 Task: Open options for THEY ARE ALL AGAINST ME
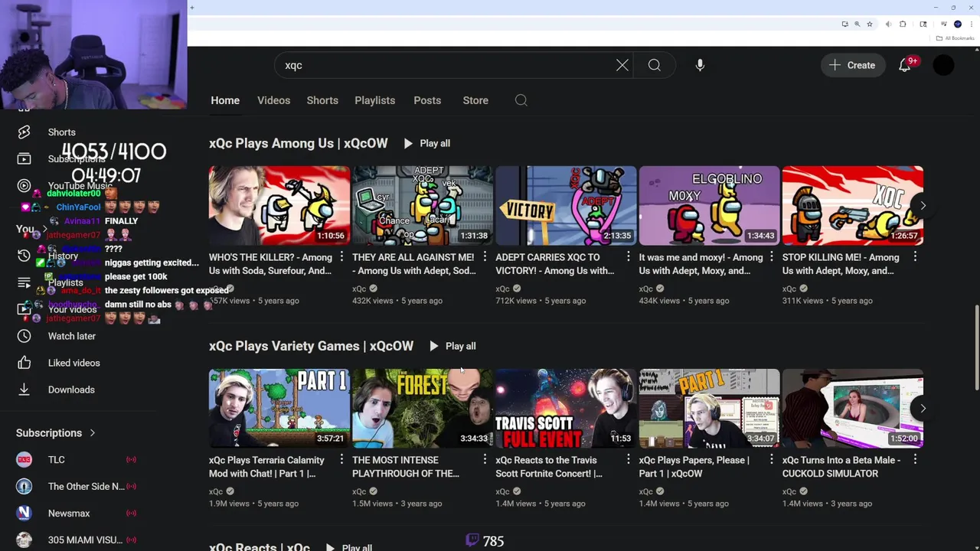(x=485, y=257)
